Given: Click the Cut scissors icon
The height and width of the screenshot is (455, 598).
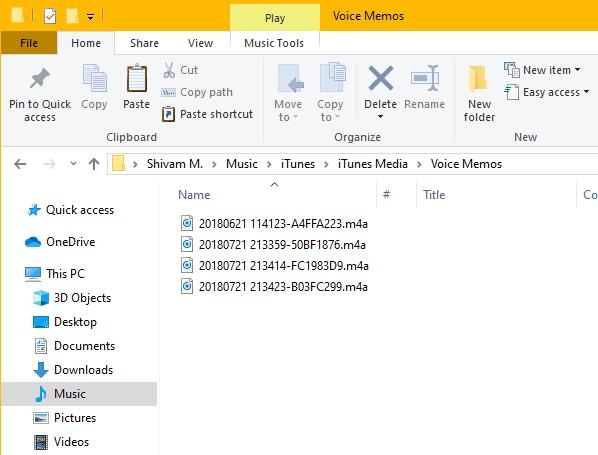Looking at the screenshot, I should click(169, 70).
